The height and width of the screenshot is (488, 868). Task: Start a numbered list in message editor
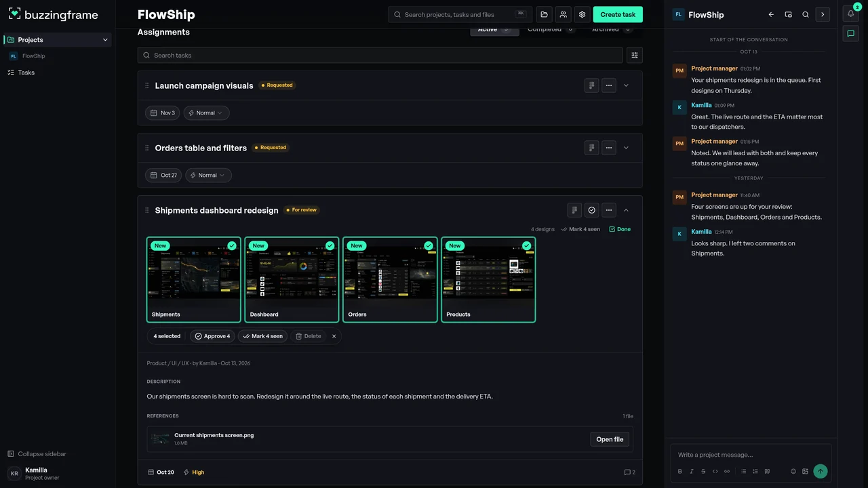pyautogui.click(x=755, y=471)
